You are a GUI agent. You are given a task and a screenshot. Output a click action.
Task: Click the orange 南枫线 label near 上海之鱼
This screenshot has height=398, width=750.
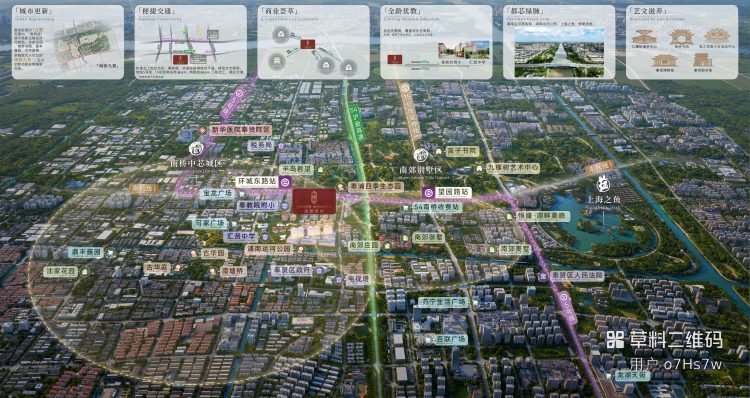(x=600, y=167)
